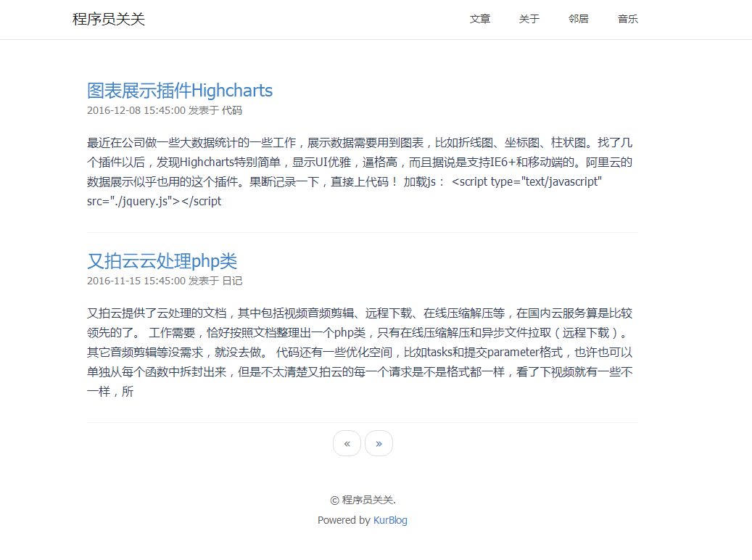
Task: Click 发表于 label under the Highcharts title
Action: (203, 111)
